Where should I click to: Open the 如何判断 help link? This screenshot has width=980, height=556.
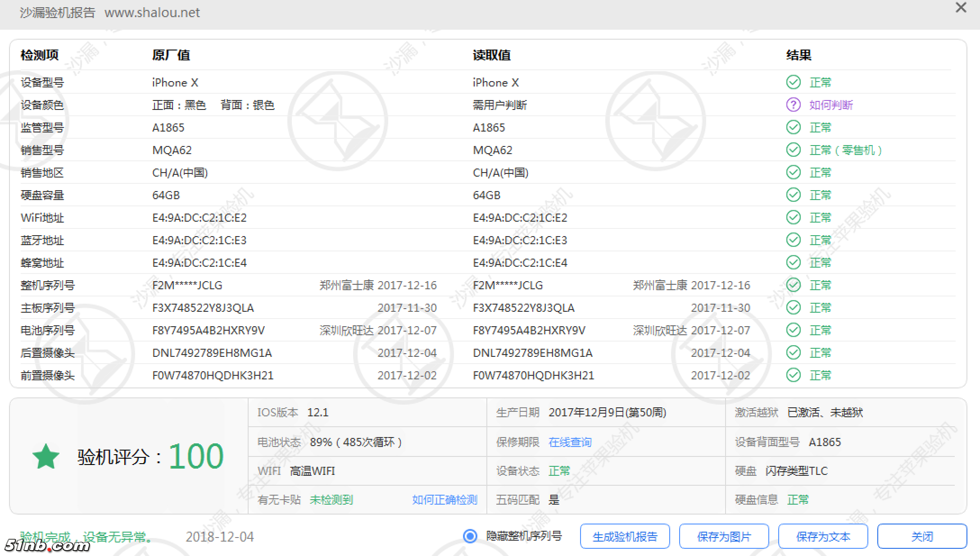point(831,105)
